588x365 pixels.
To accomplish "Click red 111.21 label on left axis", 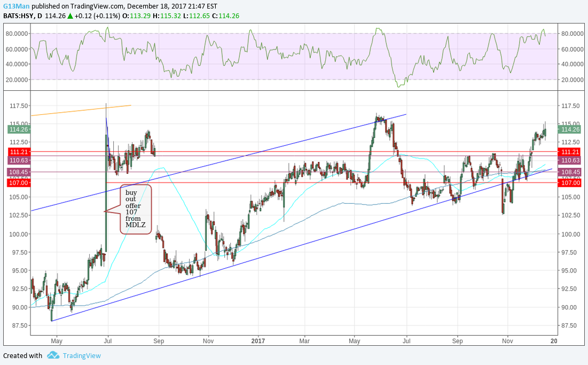I will pos(19,152).
